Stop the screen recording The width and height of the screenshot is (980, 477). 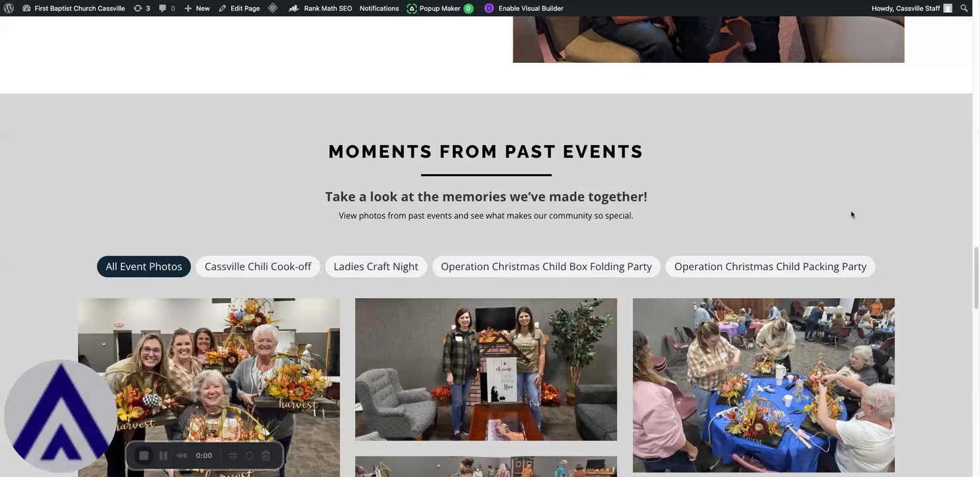[x=144, y=456]
